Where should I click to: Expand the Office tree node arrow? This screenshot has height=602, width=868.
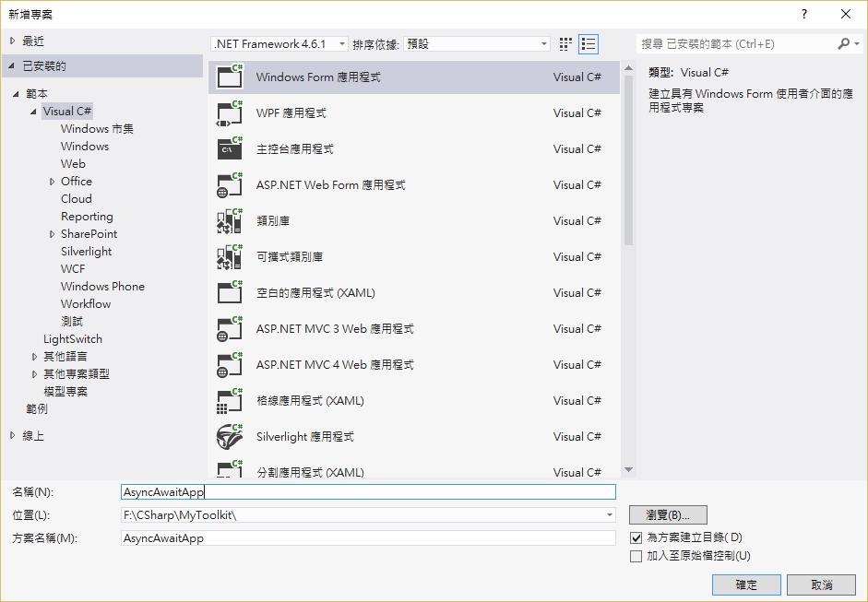click(x=52, y=182)
